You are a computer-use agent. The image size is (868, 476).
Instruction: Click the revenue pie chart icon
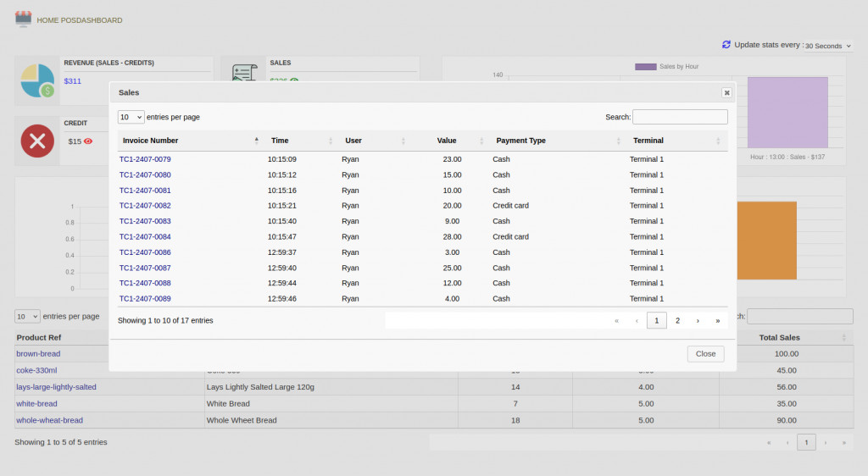point(38,80)
